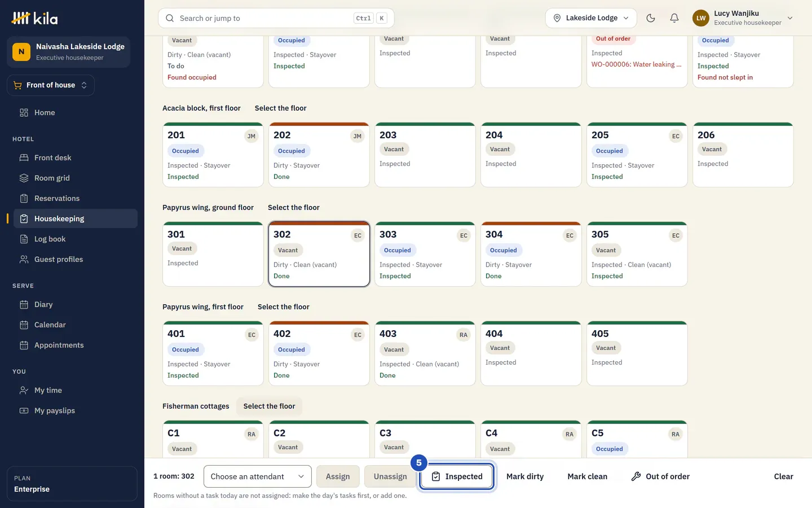
Task: Select room 302 card
Action: [319, 254]
